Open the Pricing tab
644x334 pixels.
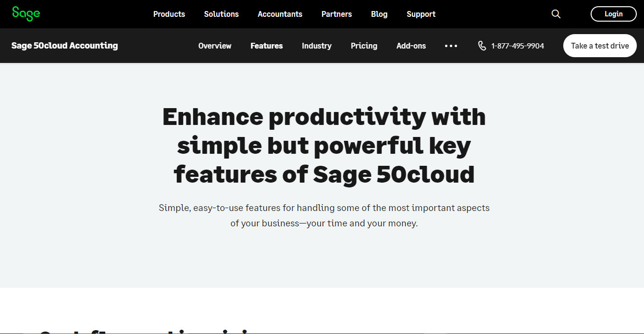[x=364, y=46]
